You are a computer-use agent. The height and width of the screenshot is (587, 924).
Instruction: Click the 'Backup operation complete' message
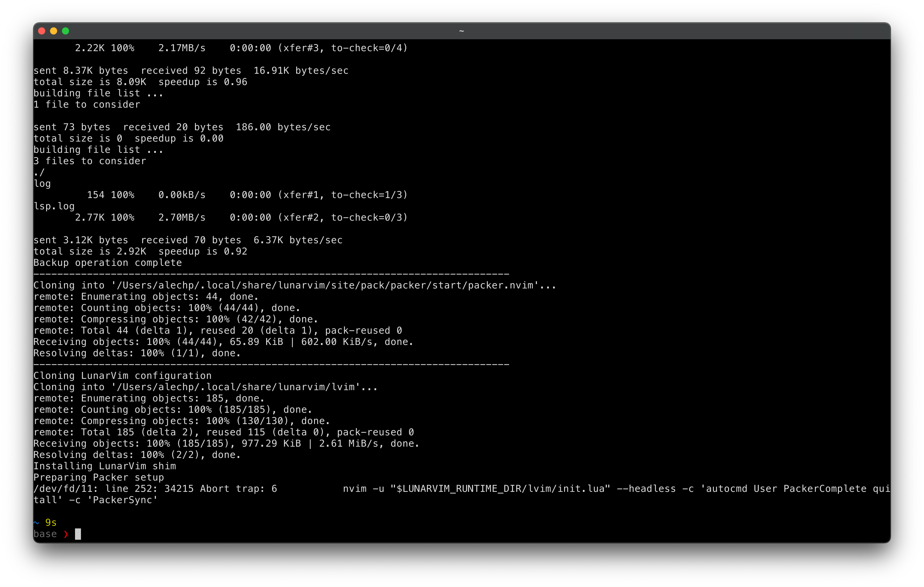[107, 263]
